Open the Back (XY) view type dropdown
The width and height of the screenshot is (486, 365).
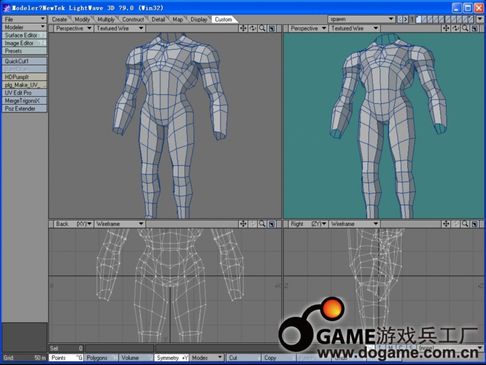73,224
